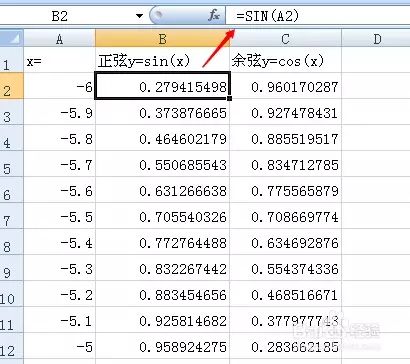Select row 6 header
Image resolution: width=410 pixels, height=364 pixels.
point(11,190)
